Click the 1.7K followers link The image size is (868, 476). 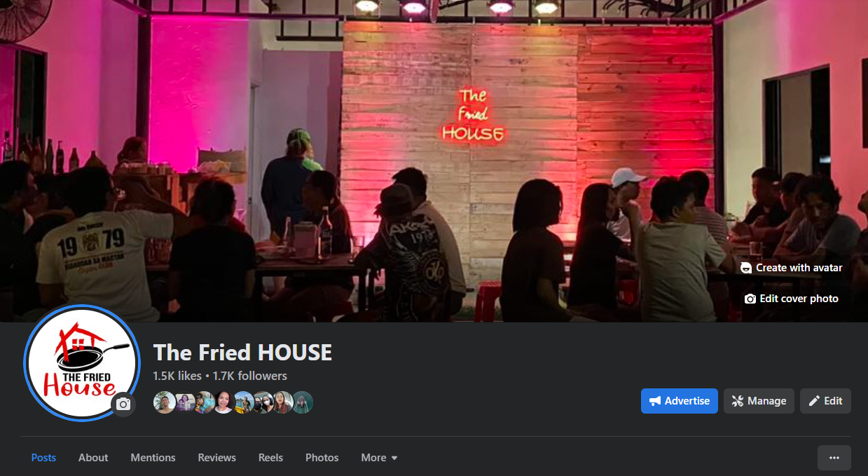point(250,376)
